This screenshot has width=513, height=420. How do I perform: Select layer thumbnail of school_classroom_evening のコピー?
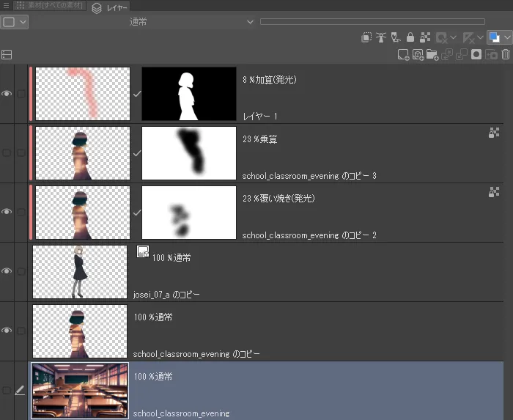[80, 331]
